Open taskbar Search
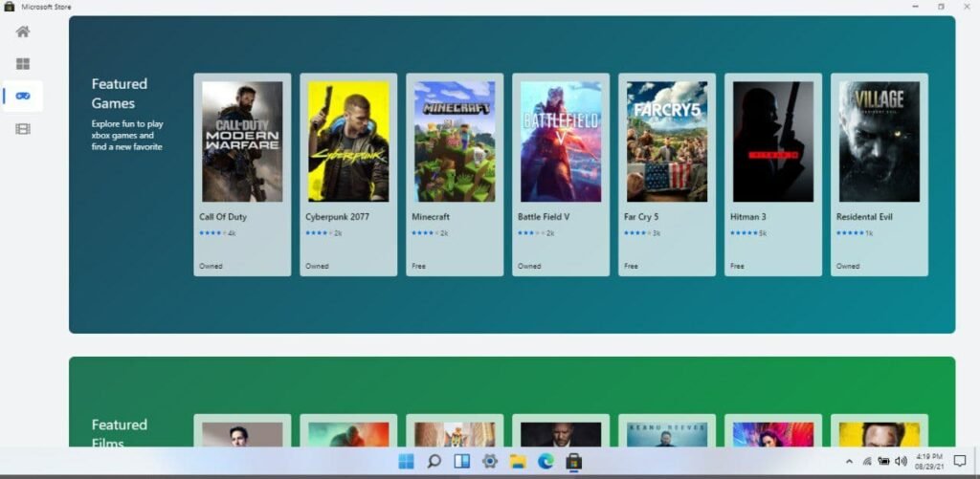Screen dimensions: 980x479 [434, 462]
